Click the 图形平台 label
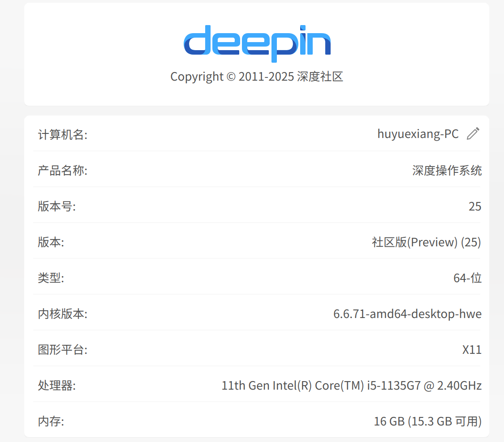 coord(63,349)
